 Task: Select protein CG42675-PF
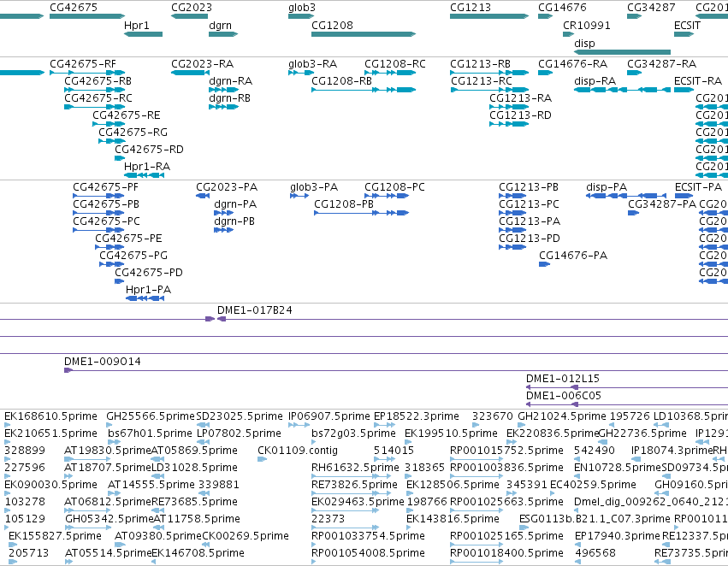tap(105, 187)
